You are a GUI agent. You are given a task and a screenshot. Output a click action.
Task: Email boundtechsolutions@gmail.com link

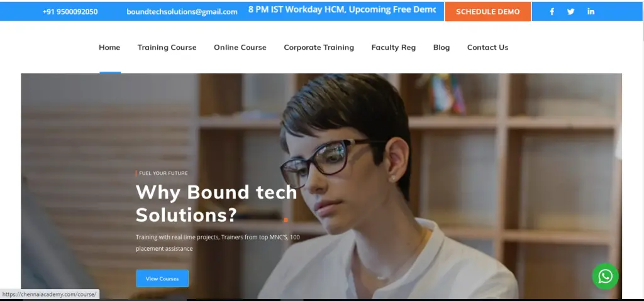[182, 12]
